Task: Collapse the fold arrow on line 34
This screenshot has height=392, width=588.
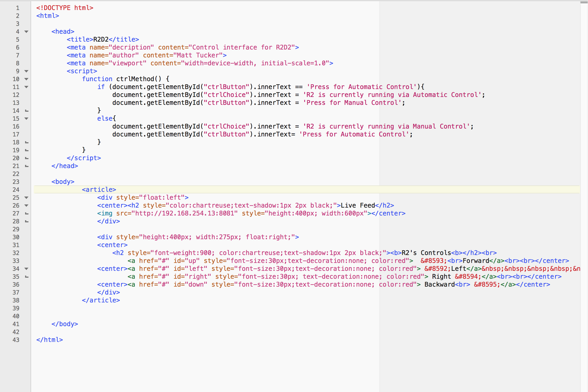Action: (x=26, y=269)
